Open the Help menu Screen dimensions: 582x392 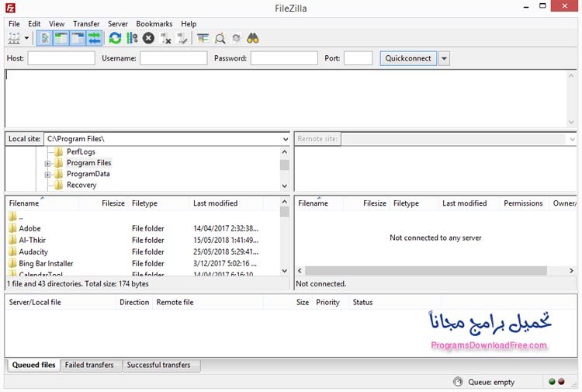pyautogui.click(x=189, y=24)
